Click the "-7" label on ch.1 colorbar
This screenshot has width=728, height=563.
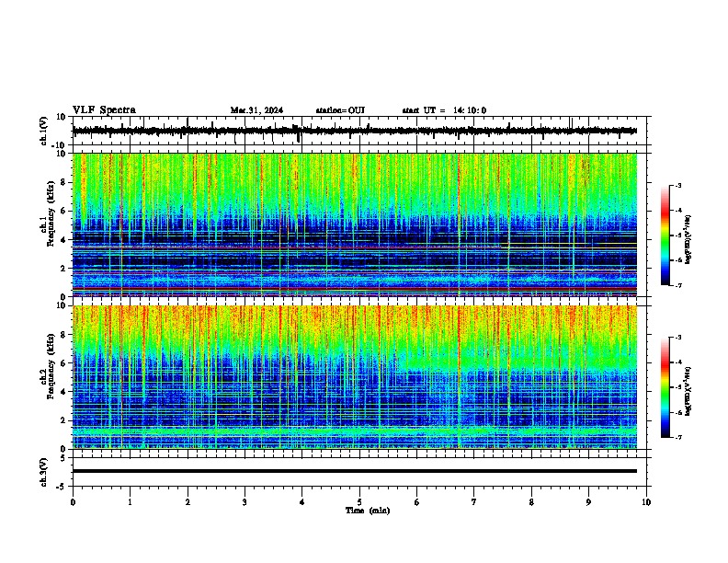(x=678, y=286)
